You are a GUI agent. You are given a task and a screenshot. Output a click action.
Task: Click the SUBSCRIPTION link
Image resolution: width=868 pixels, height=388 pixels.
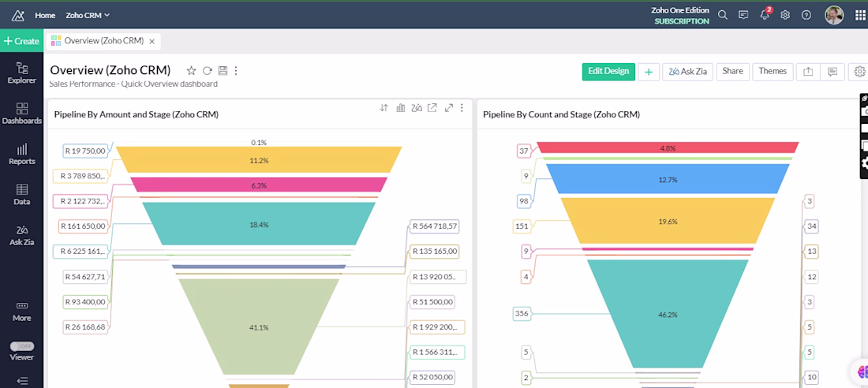682,21
